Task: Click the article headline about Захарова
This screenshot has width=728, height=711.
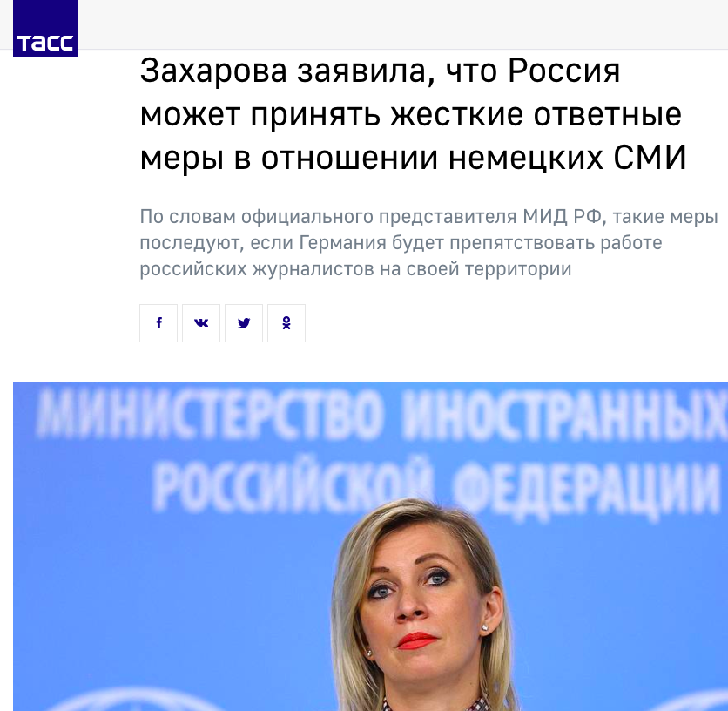Action: pyautogui.click(x=414, y=114)
